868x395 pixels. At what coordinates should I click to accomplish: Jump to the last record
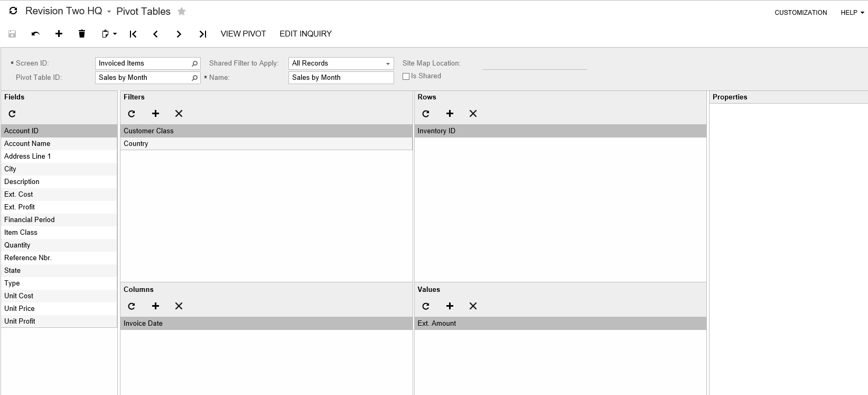click(x=202, y=34)
